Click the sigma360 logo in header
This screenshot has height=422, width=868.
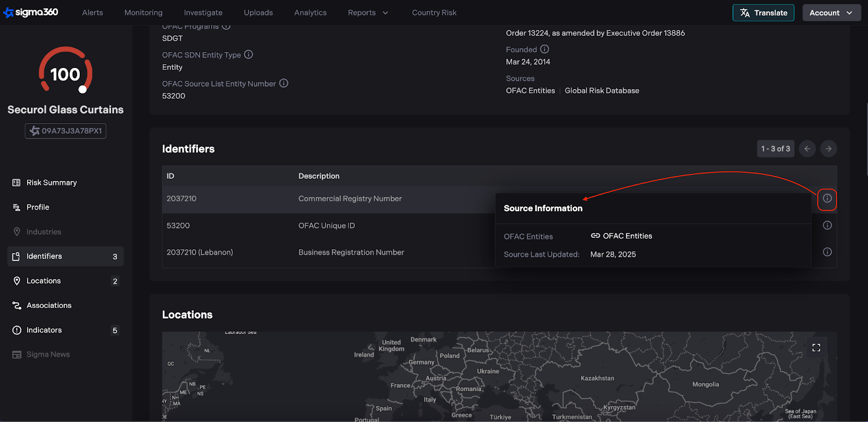tap(31, 12)
